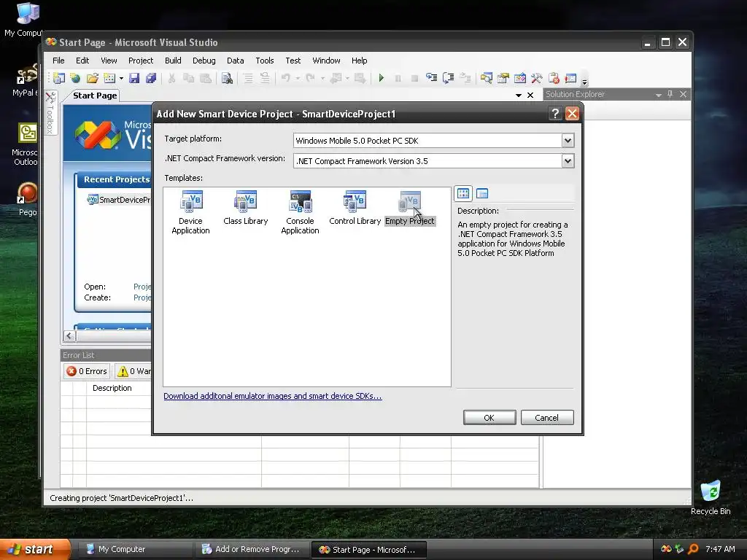Screen dimensions: 747x560
Task: Open the Project menu
Action: (x=141, y=61)
